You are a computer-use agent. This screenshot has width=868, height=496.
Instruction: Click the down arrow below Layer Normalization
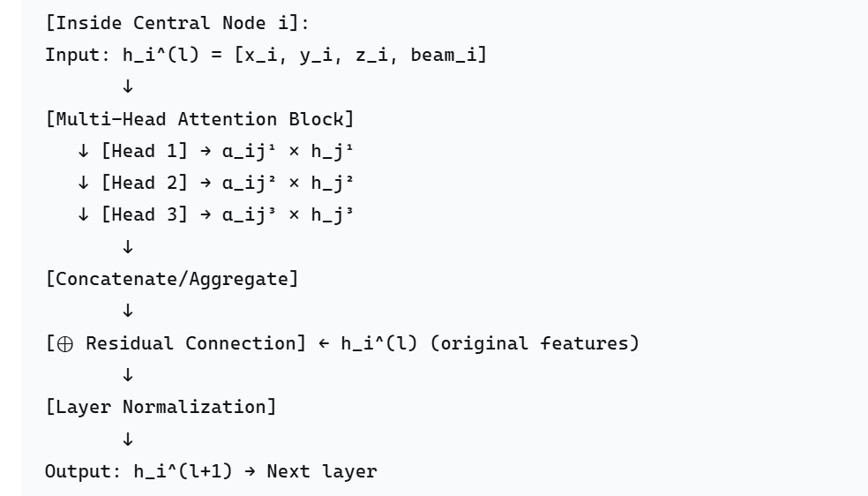coord(128,439)
